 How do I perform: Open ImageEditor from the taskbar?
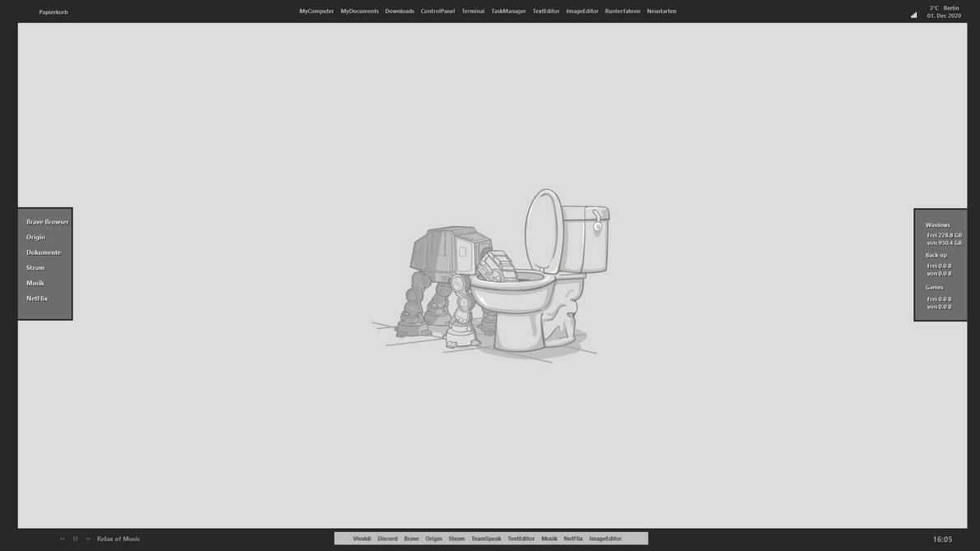coord(606,537)
